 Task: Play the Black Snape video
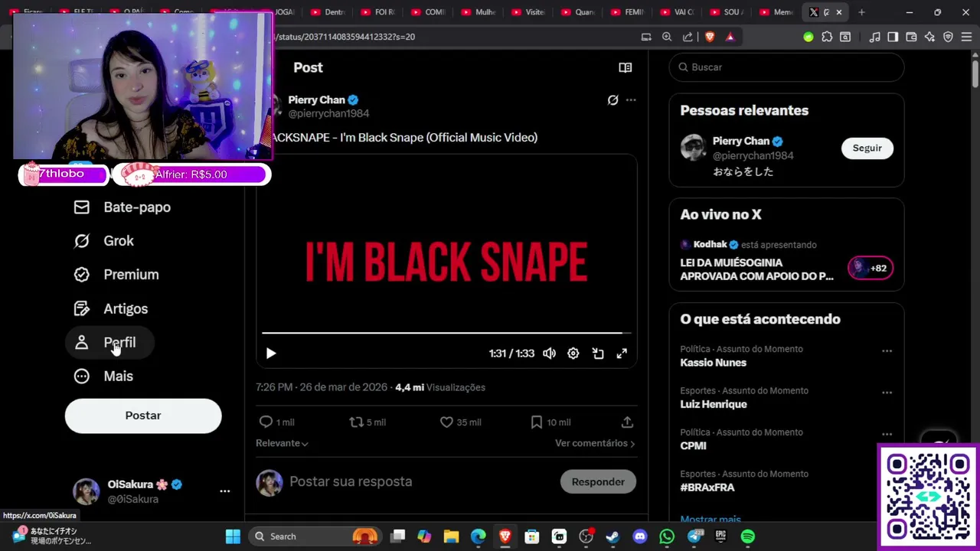(271, 354)
